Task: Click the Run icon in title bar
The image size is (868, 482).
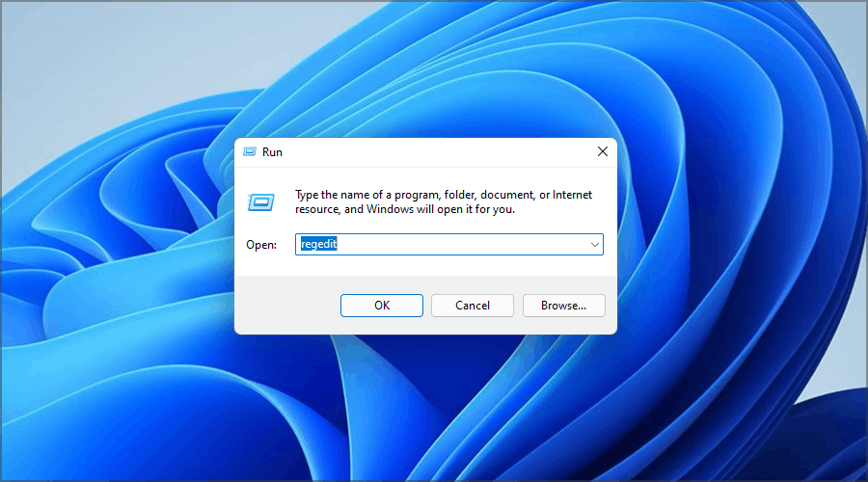Action: (x=250, y=151)
